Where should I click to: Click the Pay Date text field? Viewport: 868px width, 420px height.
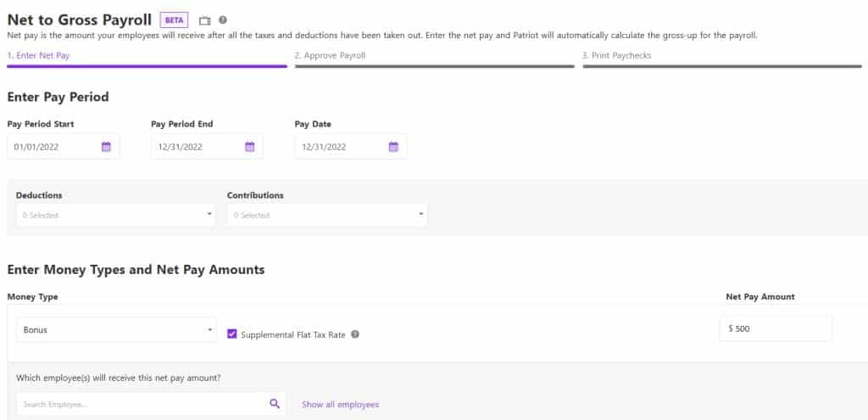tap(341, 147)
